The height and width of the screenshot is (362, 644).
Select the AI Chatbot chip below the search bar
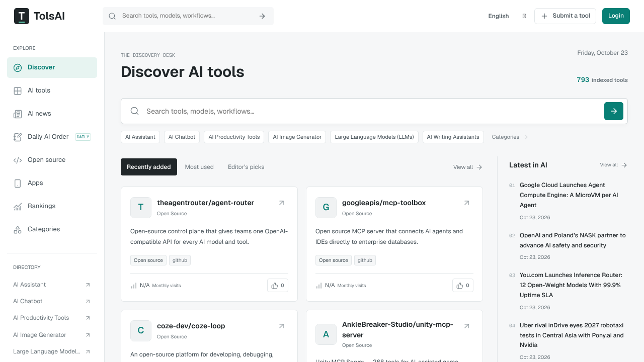(182, 137)
